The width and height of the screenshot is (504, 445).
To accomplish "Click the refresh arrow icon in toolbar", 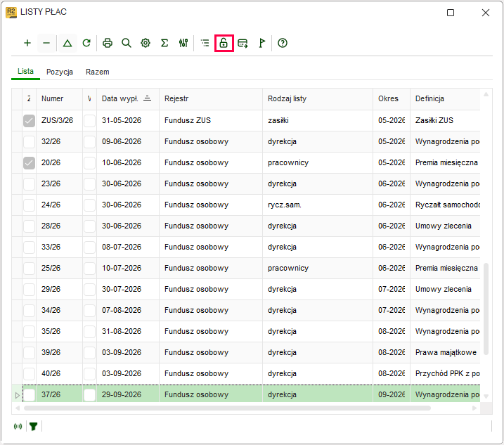I will (x=86, y=43).
